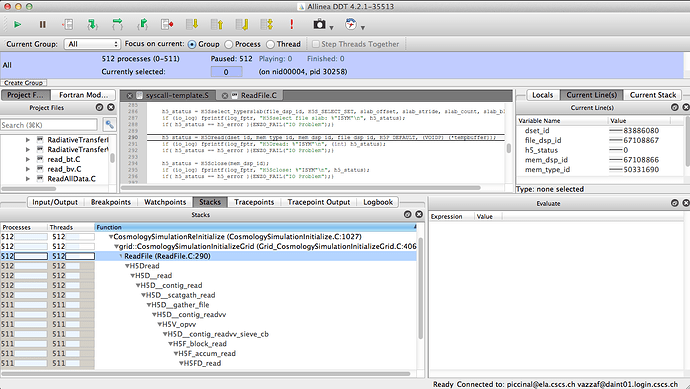This screenshot has height=389, width=690.
Task: Click the Step Over icon
Action: click(x=117, y=25)
